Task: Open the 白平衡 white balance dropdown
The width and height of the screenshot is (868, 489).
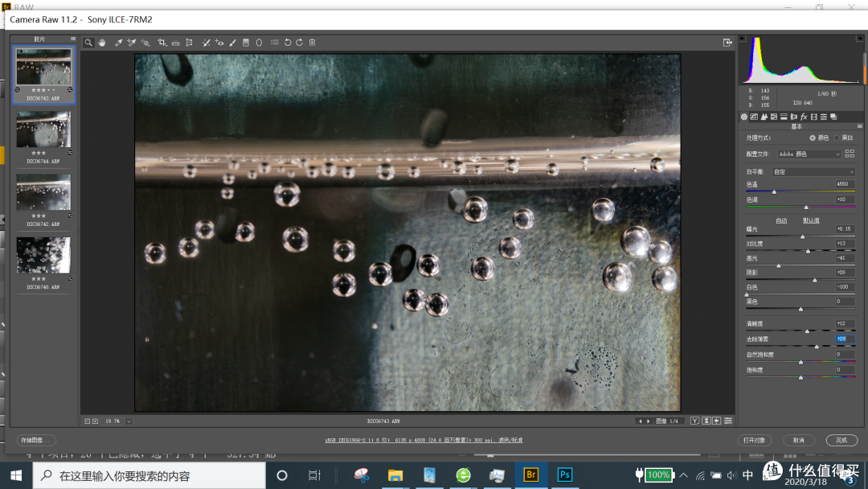Action: (813, 171)
